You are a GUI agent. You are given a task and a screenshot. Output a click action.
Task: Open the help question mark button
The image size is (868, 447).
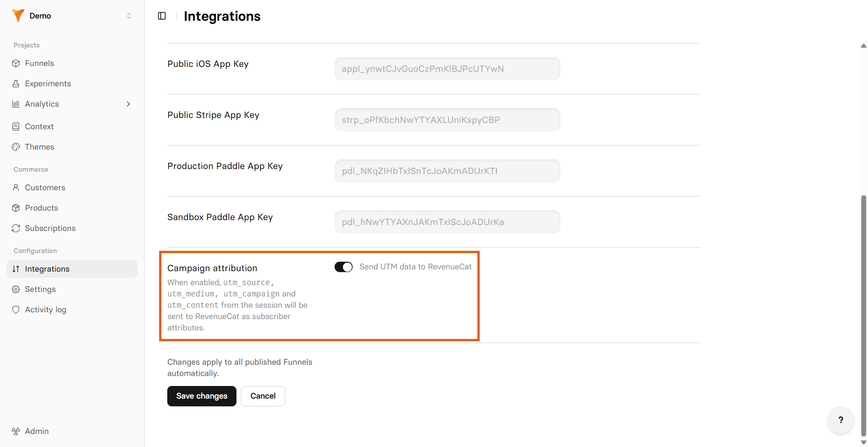[x=841, y=420]
